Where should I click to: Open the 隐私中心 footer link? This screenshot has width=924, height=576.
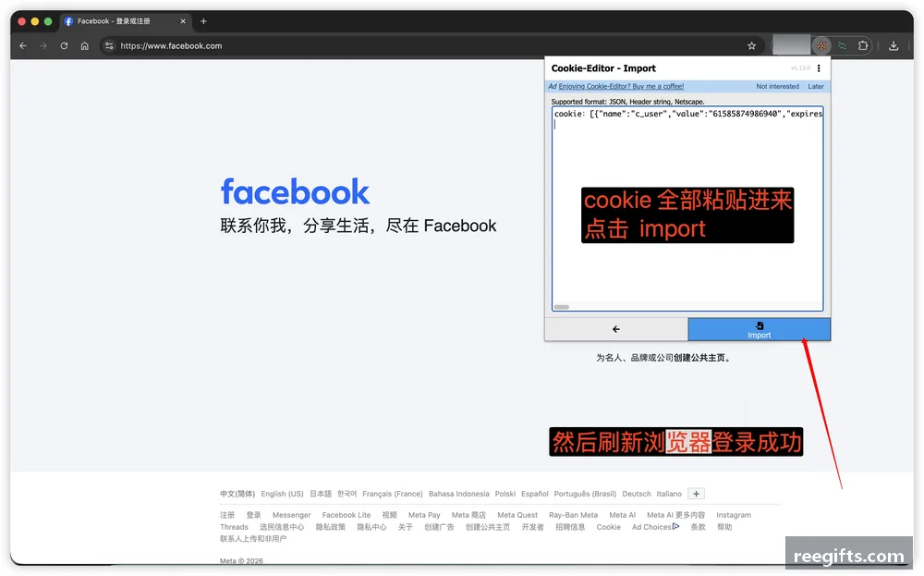pos(371,527)
